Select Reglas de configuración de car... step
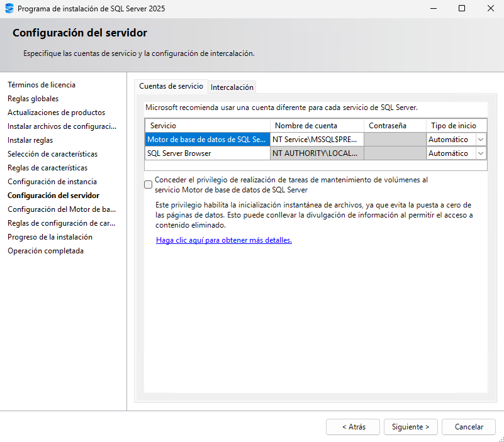This screenshot has width=504, height=442. [x=62, y=223]
